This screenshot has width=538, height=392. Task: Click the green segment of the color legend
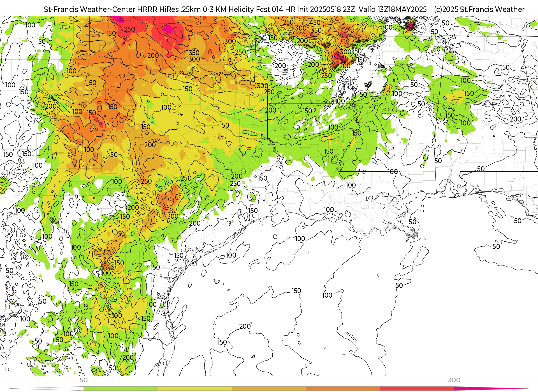[121, 389]
